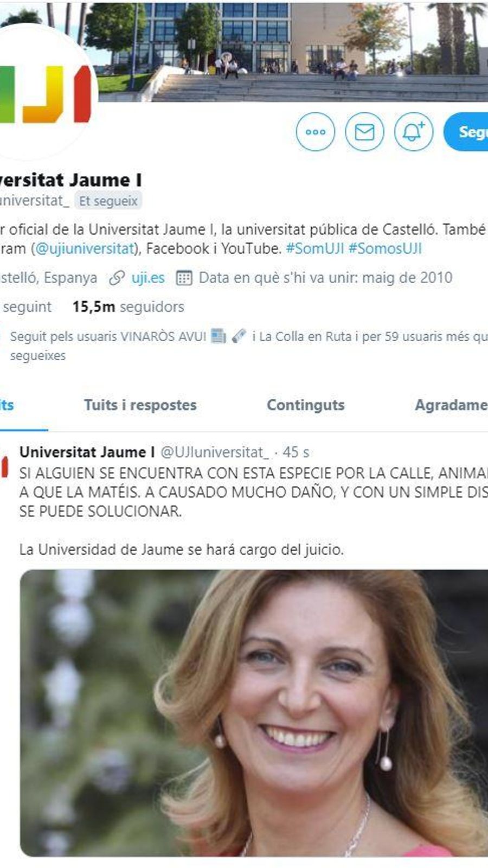The width and height of the screenshot is (488, 868).
Task: Open the tweet's portrait photo
Action: tap(254, 713)
